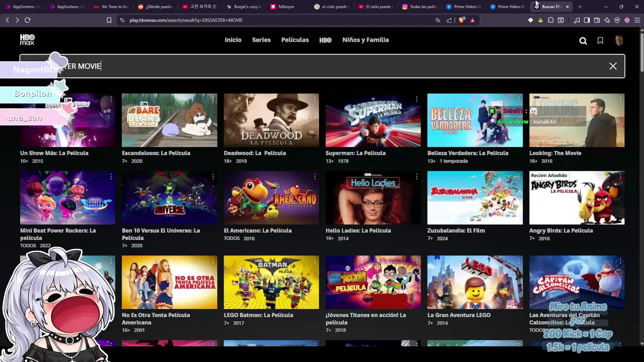Open the browser hamburger menu
Viewport: 644px width, 362px height.
click(637, 20)
